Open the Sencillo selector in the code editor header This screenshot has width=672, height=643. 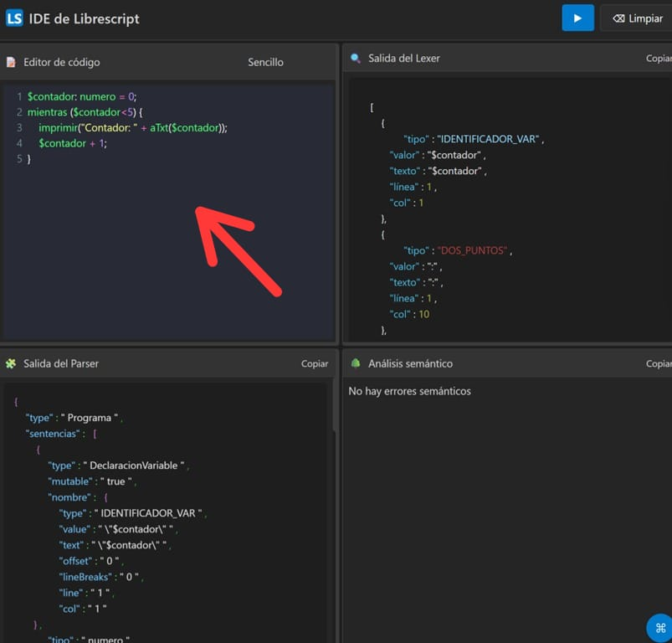pos(265,62)
